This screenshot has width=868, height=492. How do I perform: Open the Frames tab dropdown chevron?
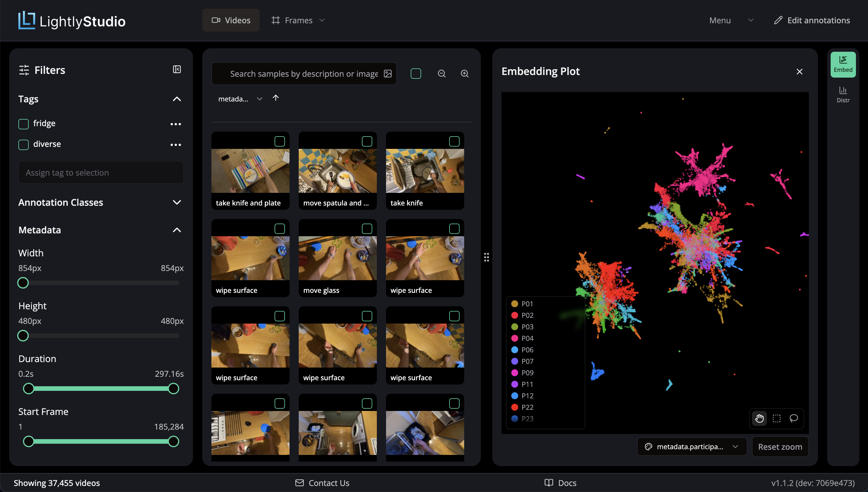click(x=322, y=20)
